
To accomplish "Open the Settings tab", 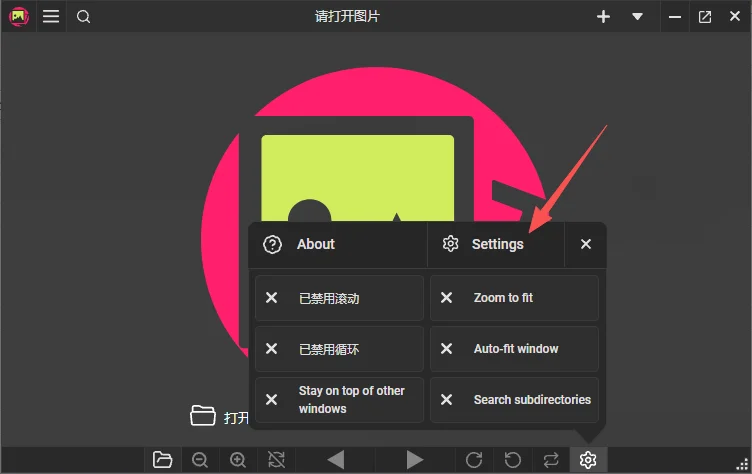I will [496, 244].
